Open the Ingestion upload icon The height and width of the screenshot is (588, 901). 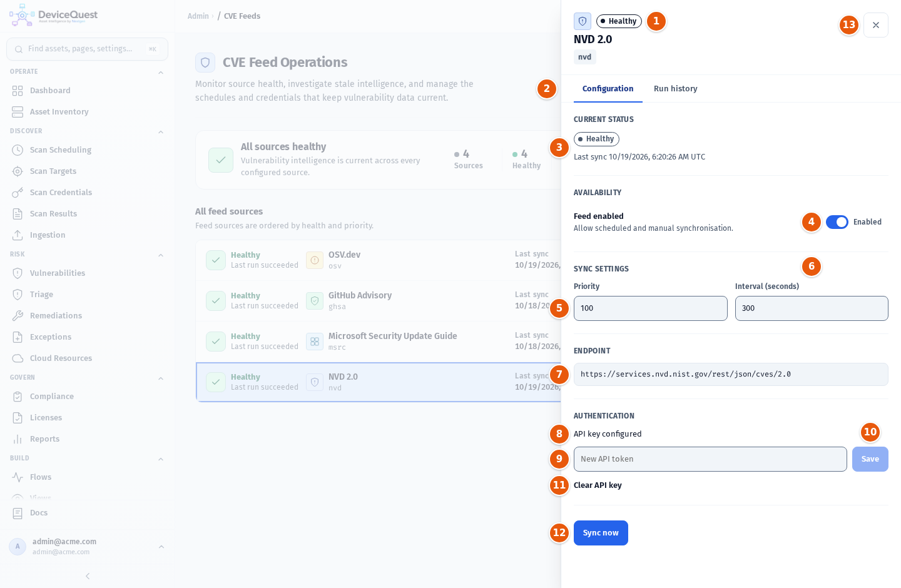click(x=18, y=235)
